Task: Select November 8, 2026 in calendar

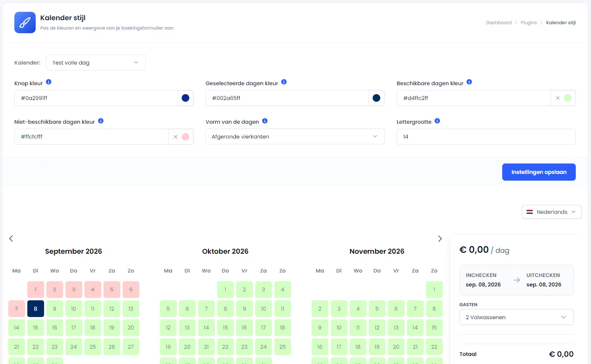Action: pyautogui.click(x=434, y=309)
